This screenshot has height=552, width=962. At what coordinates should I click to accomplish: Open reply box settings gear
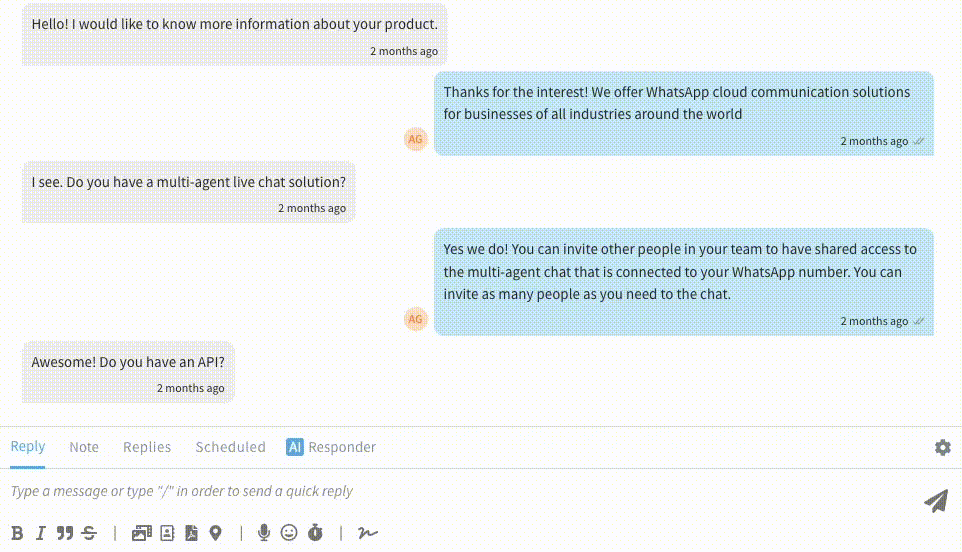[x=942, y=447]
